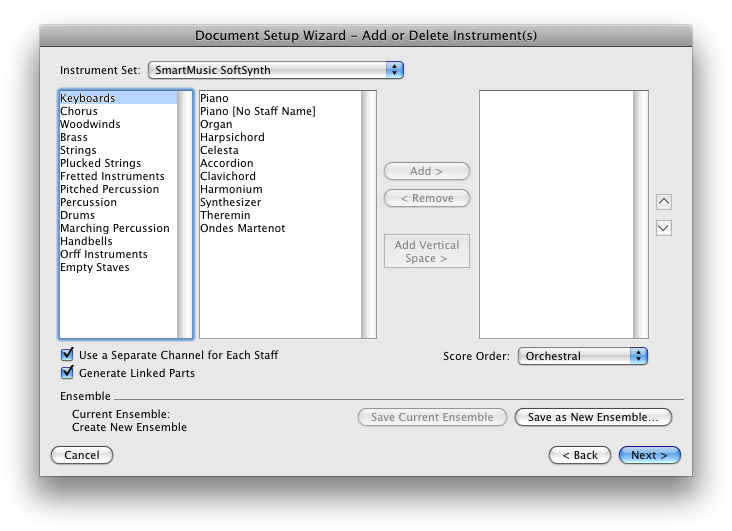Image resolution: width=732 pixels, height=531 pixels.
Task: Select Piano instrument
Action: (x=281, y=98)
